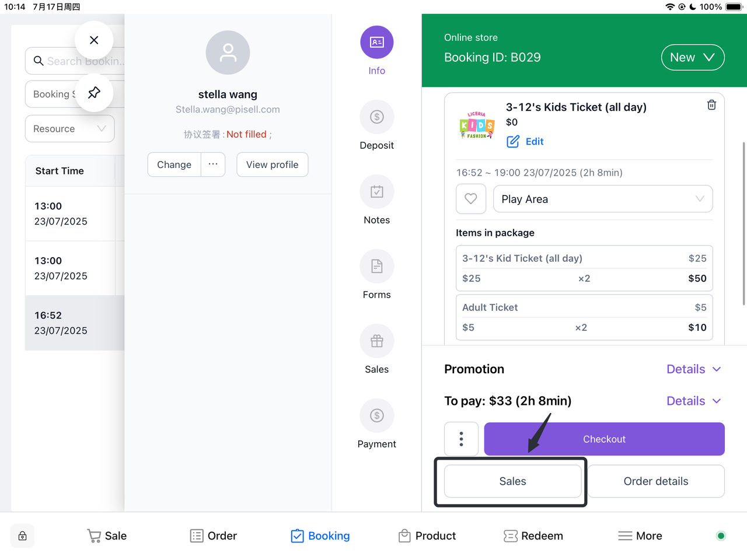Delete the Kids Ticket with trash icon
The height and width of the screenshot is (560, 747).
[711, 105]
